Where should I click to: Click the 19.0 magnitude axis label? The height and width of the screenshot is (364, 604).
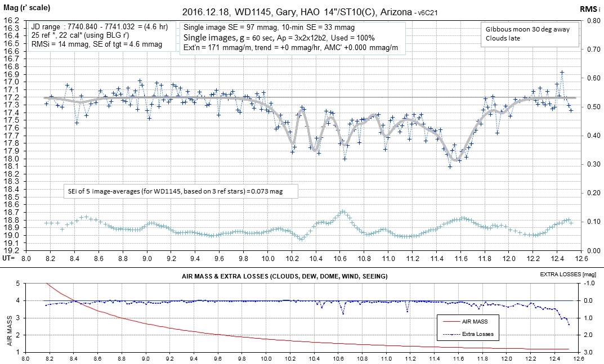11,235
